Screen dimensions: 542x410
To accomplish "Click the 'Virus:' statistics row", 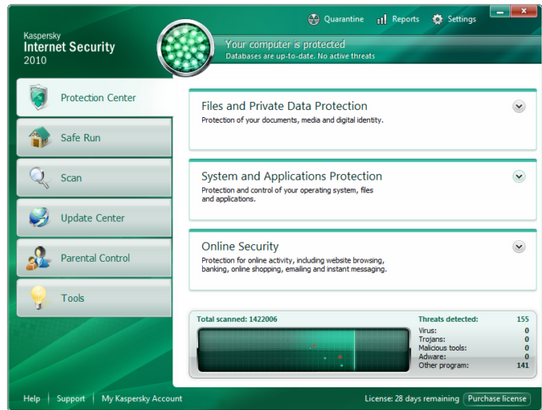I will click(x=474, y=330).
